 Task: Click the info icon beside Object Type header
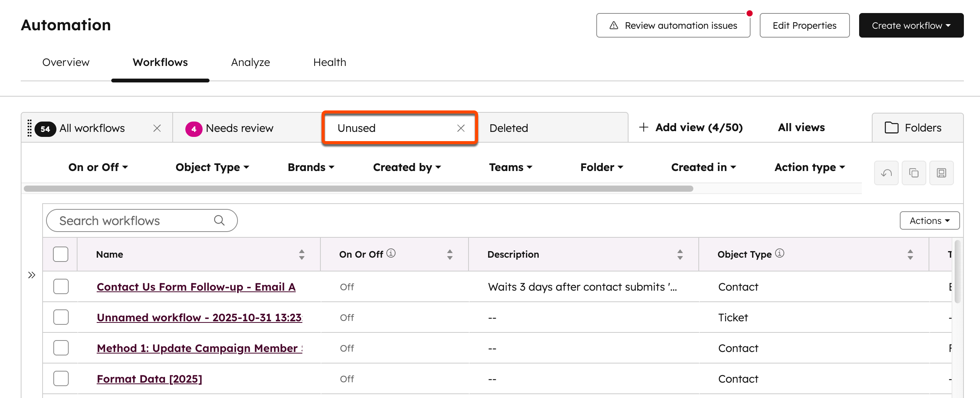point(780,253)
